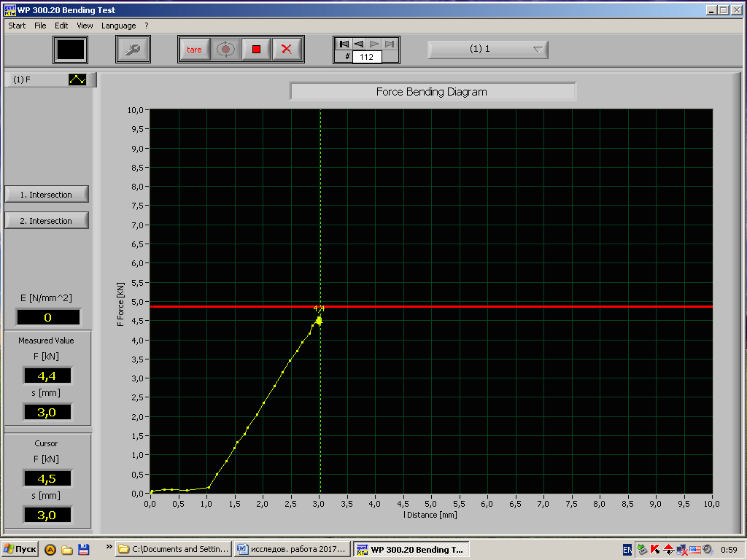The width and height of the screenshot is (747, 560).
Task: Open the Start menu item
Action: point(18,26)
